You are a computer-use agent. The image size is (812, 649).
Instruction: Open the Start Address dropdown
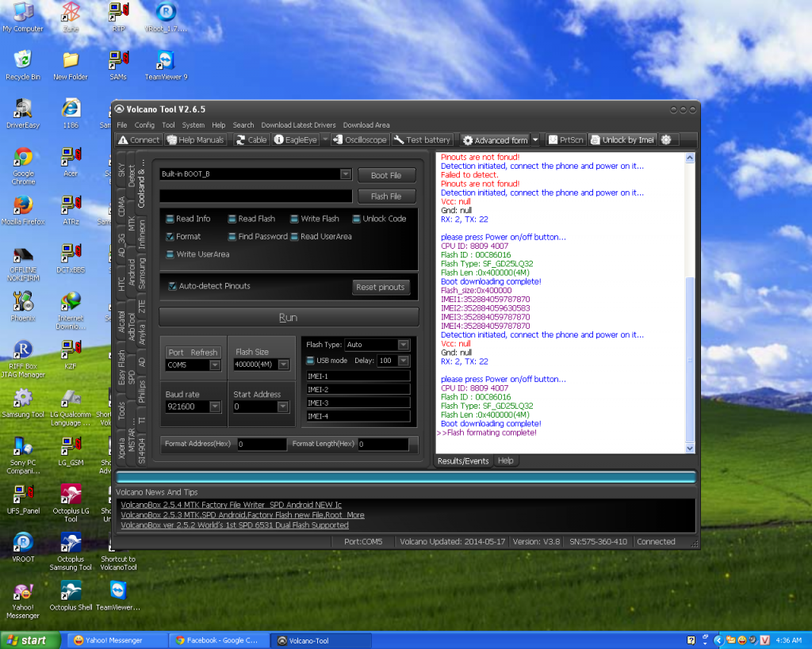283,407
